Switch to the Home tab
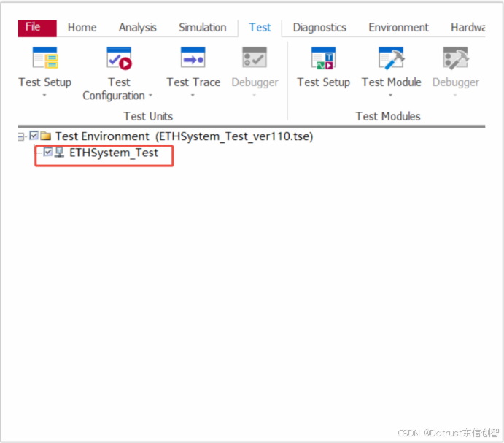This screenshot has height=443, width=504. pyautogui.click(x=82, y=28)
